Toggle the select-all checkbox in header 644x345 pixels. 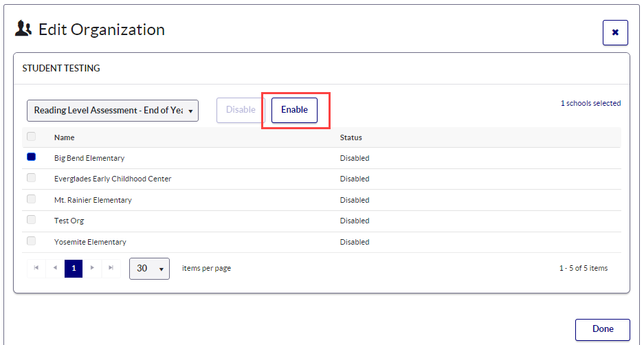pyautogui.click(x=31, y=137)
